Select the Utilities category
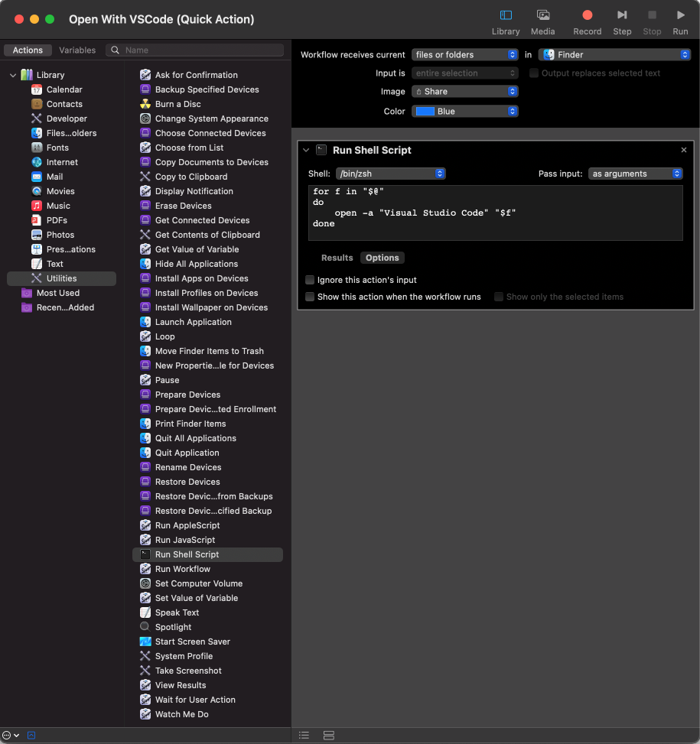The width and height of the screenshot is (700, 744). click(61, 278)
